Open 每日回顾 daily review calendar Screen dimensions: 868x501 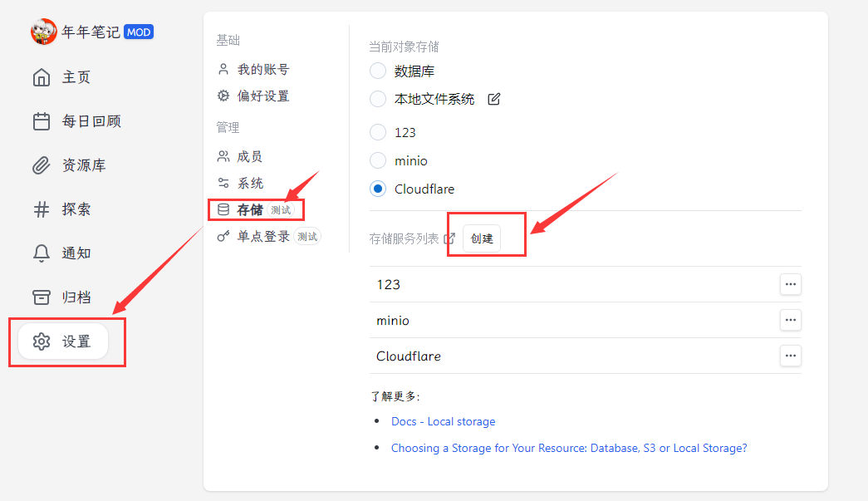tap(76, 121)
